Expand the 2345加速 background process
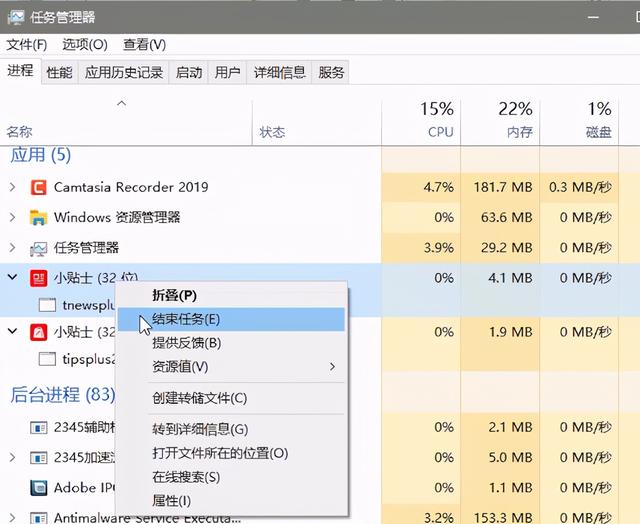 [x=12, y=457]
